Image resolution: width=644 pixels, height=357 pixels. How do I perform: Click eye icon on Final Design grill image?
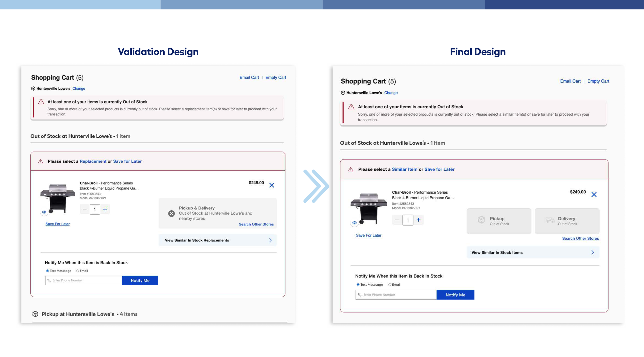coord(354,223)
